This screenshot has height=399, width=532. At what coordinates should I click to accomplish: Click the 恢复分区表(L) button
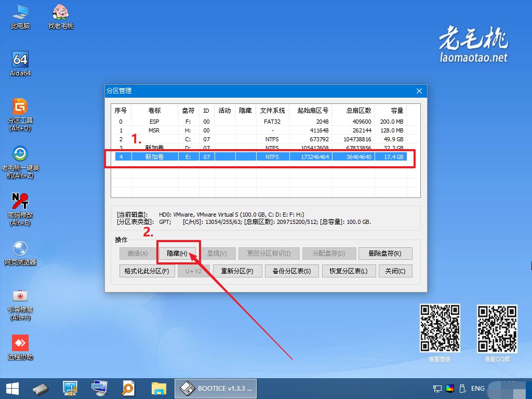pyautogui.click(x=349, y=271)
